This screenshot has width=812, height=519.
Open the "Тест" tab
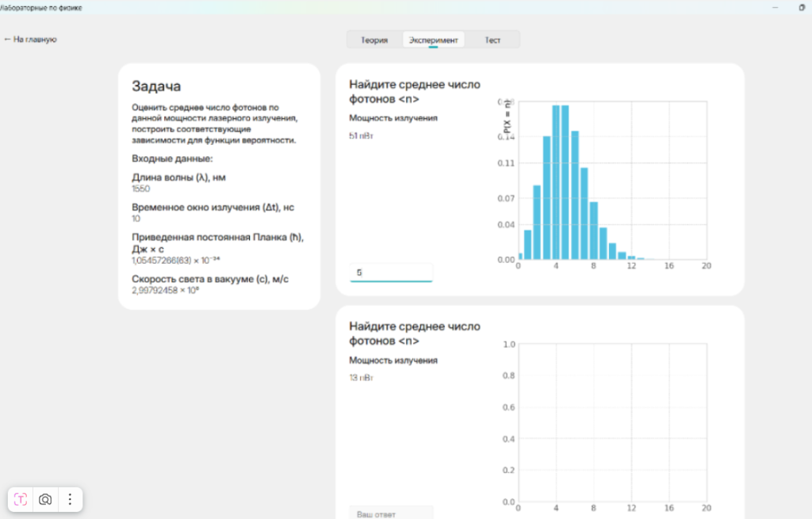pos(492,40)
